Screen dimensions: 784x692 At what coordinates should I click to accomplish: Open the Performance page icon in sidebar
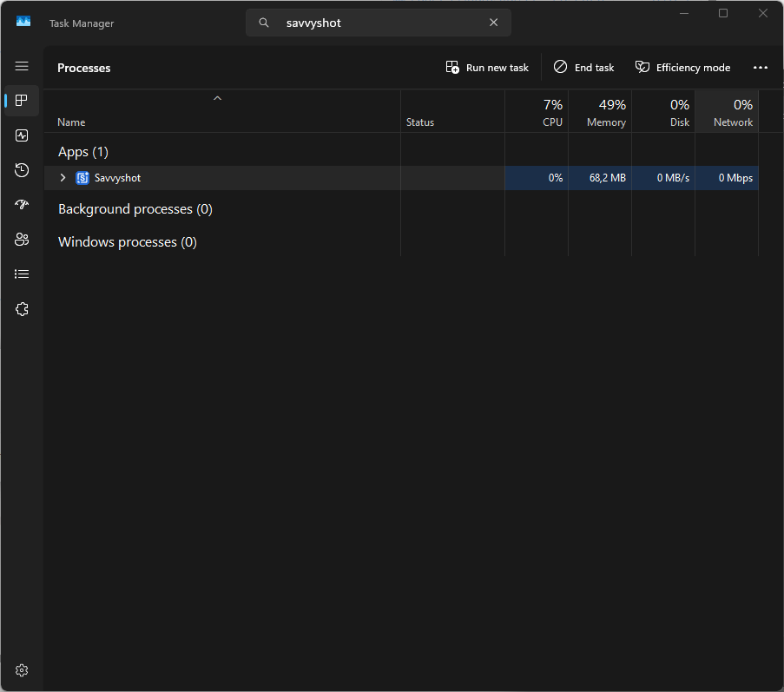(22, 135)
